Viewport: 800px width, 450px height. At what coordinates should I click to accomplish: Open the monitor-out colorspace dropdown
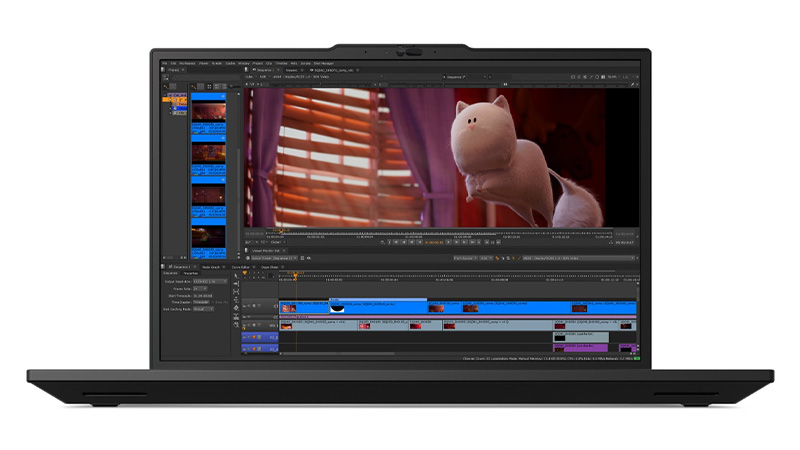579,258
